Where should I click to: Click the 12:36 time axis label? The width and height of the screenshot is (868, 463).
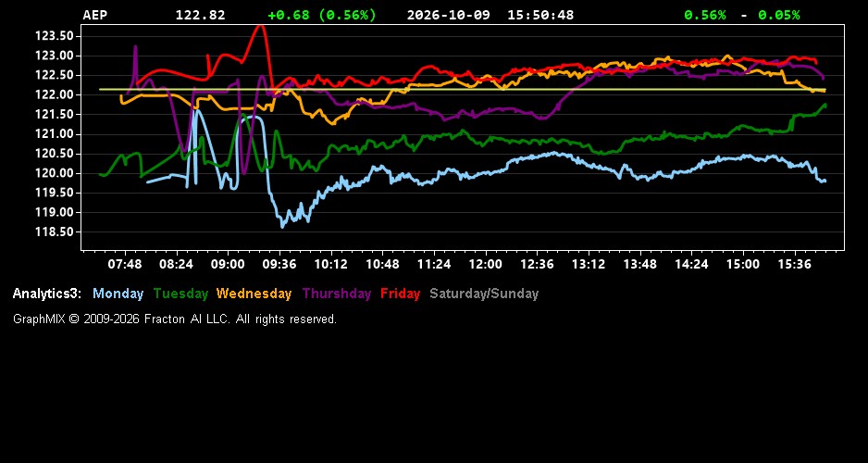pos(537,265)
